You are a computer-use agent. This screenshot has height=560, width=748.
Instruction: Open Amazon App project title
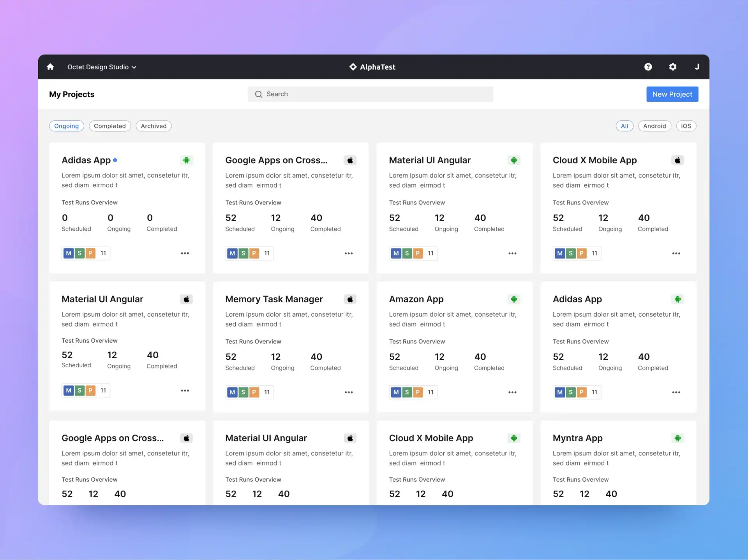(416, 299)
